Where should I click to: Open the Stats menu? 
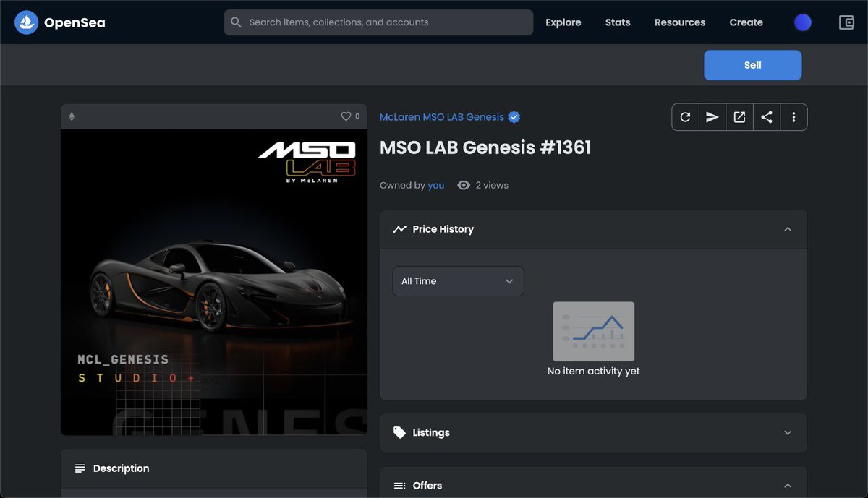(x=618, y=22)
